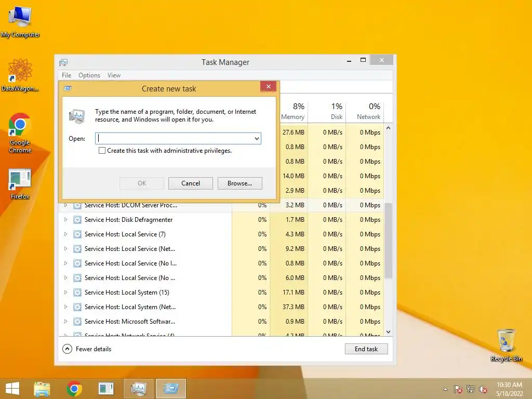
Task: Click the Browse... button
Action: pyautogui.click(x=240, y=183)
